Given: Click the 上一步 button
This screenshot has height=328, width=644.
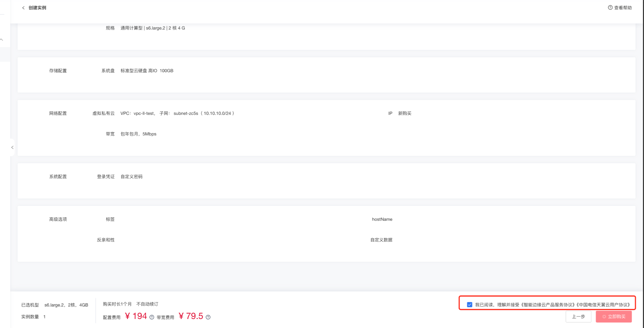Looking at the screenshot, I should tap(578, 317).
